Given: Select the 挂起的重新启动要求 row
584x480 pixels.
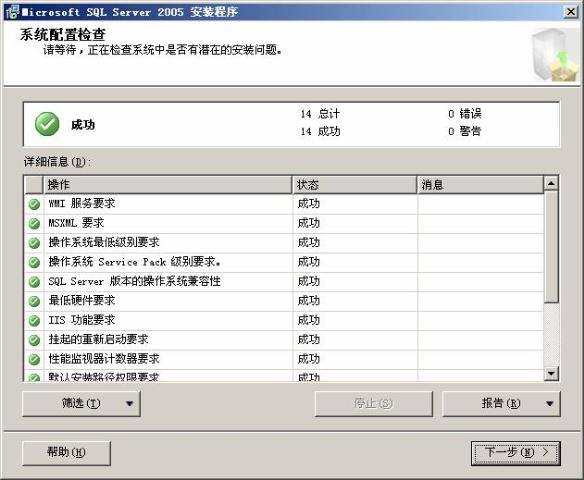Looking at the screenshot, I should [x=284, y=340].
